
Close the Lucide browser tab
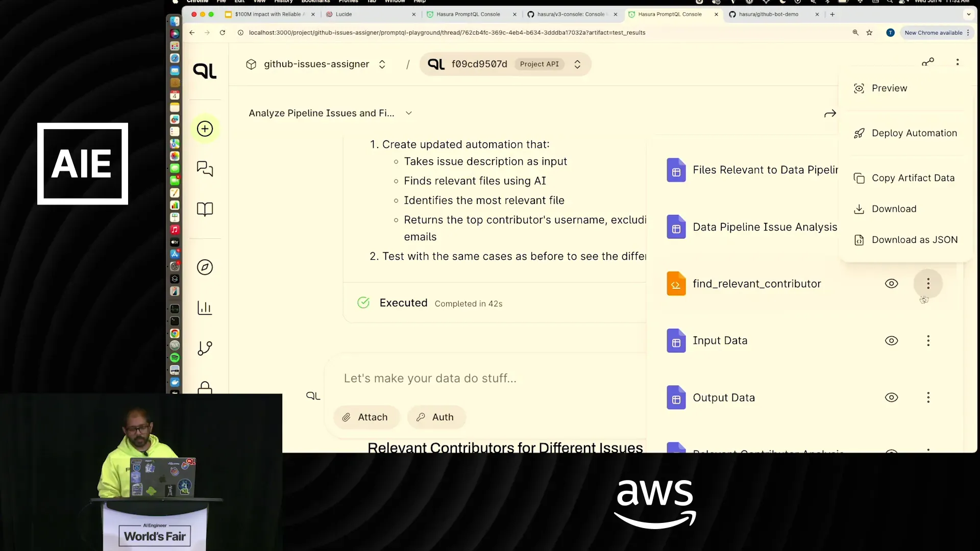click(x=413, y=14)
